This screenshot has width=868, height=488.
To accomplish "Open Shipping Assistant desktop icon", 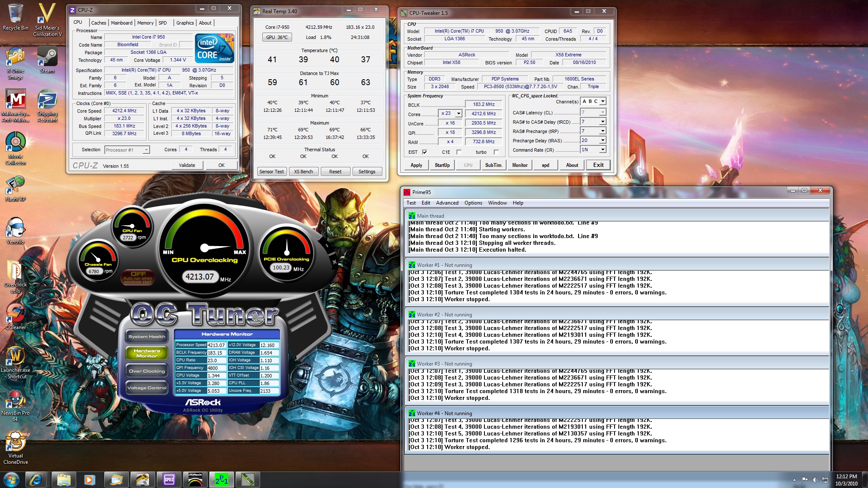I will click(x=47, y=106).
